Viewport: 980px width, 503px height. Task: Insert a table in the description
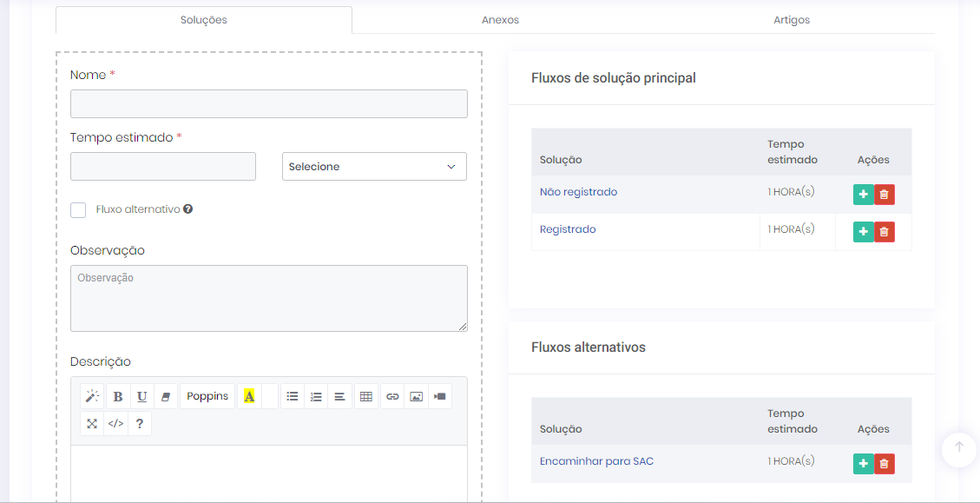[x=366, y=396]
